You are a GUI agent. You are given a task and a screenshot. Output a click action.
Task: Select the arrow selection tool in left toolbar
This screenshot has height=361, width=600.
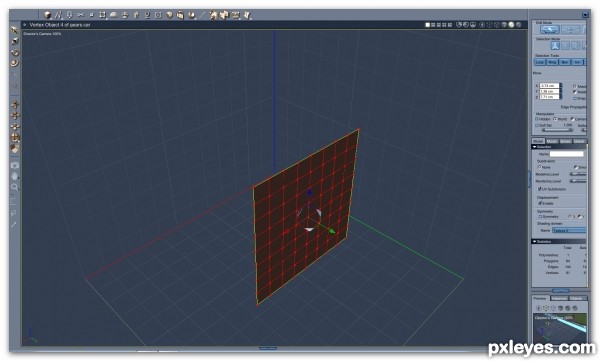(15, 30)
